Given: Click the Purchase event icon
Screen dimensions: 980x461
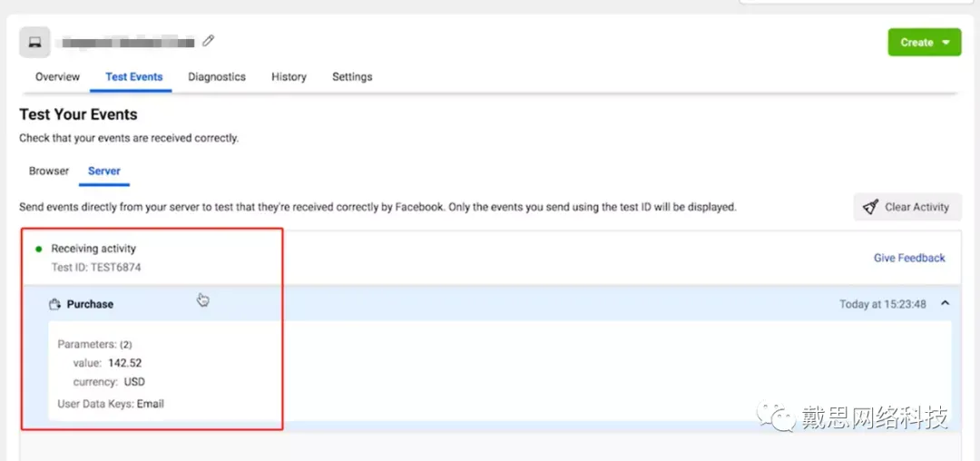Looking at the screenshot, I should (55, 304).
